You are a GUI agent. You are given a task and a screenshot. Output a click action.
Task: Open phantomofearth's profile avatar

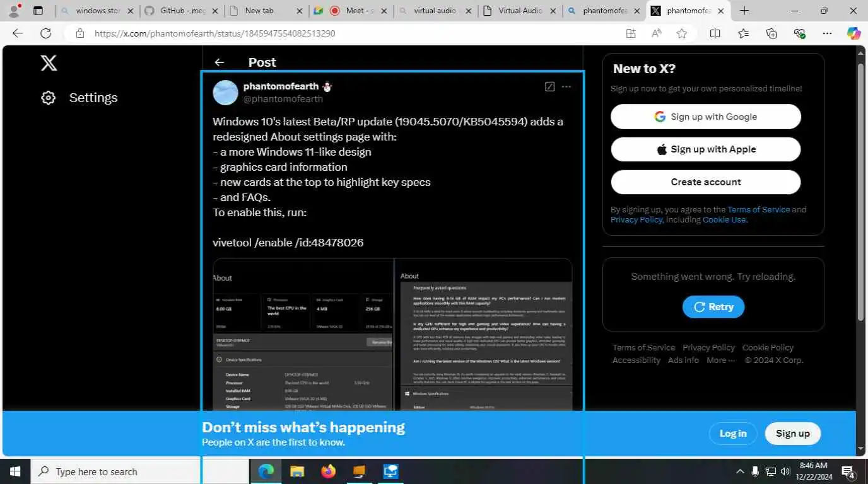pyautogui.click(x=225, y=93)
